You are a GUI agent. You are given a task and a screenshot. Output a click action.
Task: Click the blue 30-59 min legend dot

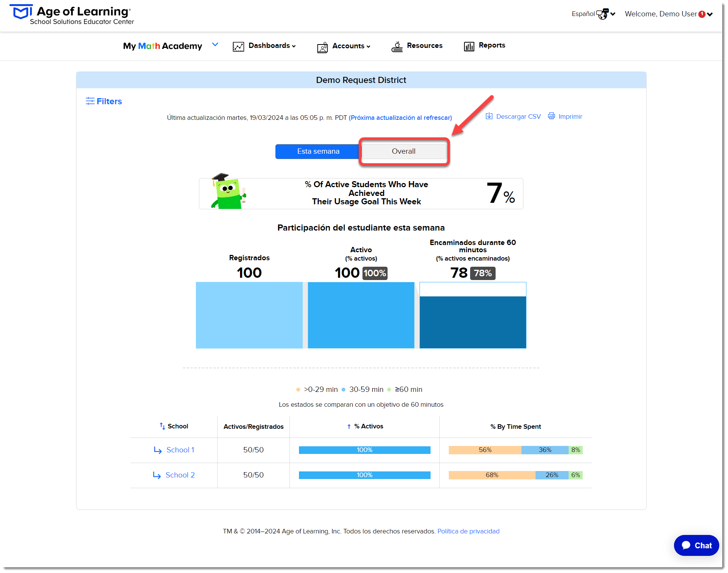(x=343, y=390)
